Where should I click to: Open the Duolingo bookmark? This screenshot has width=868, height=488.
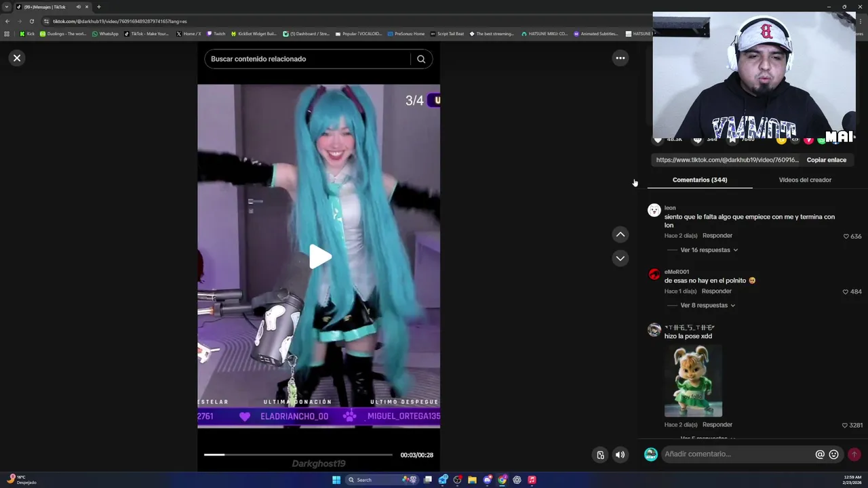click(63, 34)
